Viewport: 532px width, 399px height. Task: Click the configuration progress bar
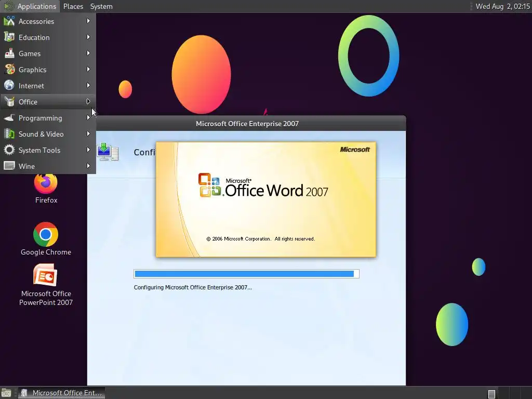pos(246,274)
